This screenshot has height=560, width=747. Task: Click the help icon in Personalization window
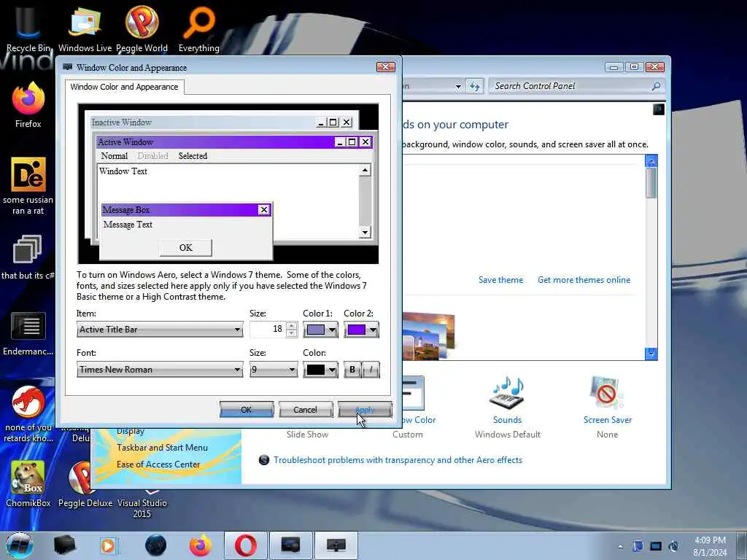[659, 109]
